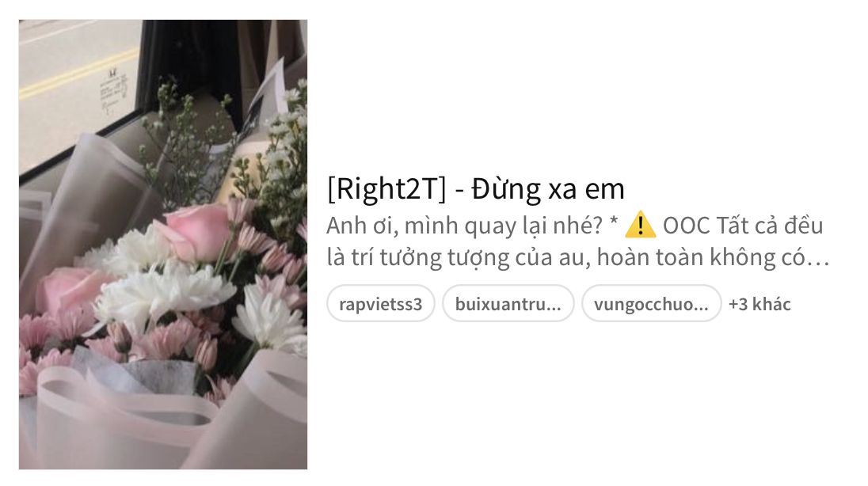Viewport: 868px width, 486px height.
Task: Click the 'Đừng xa em' part of the title
Action: [548, 188]
